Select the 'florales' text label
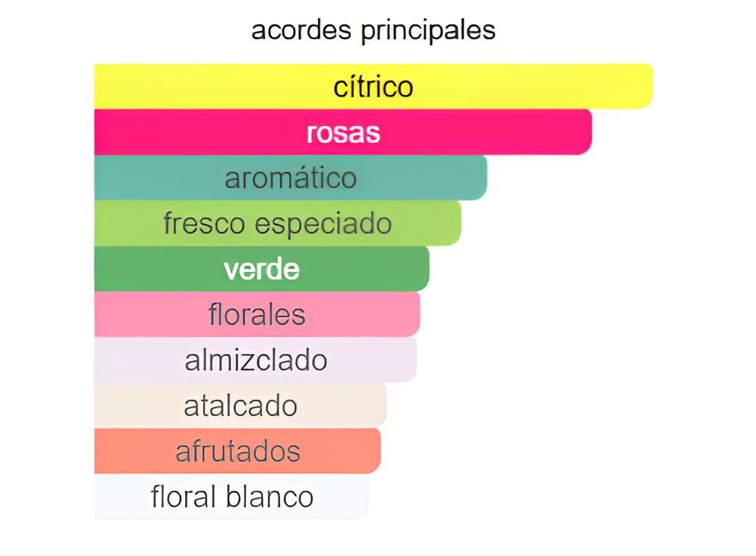 257,314
